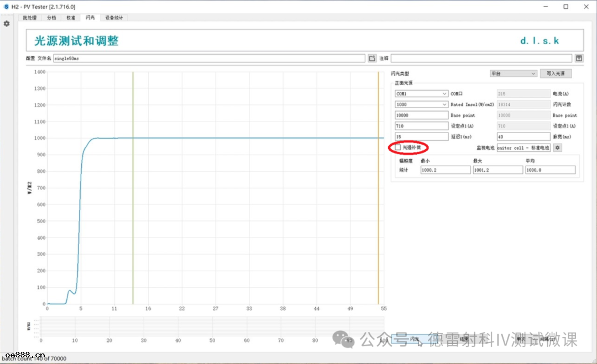Click the 脉宽(ms) field showing 40
Viewport: 597px width, 364px height.
(x=523, y=136)
